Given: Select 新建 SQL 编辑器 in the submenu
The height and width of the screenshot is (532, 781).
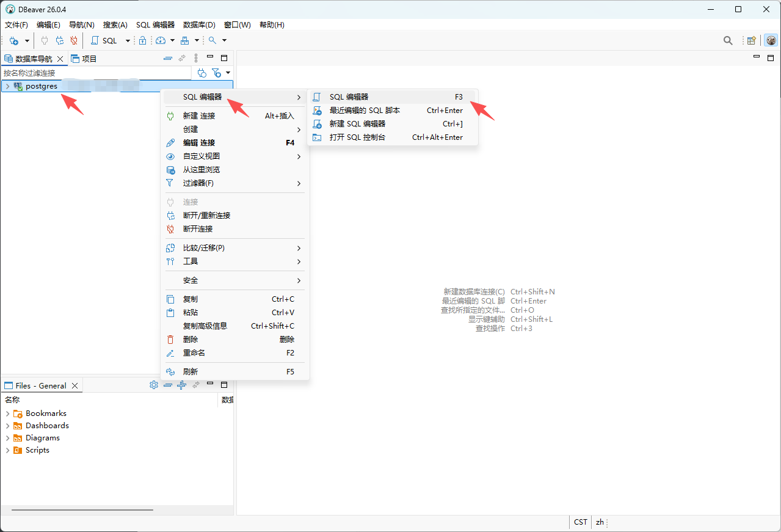Looking at the screenshot, I should click(x=392, y=124).
